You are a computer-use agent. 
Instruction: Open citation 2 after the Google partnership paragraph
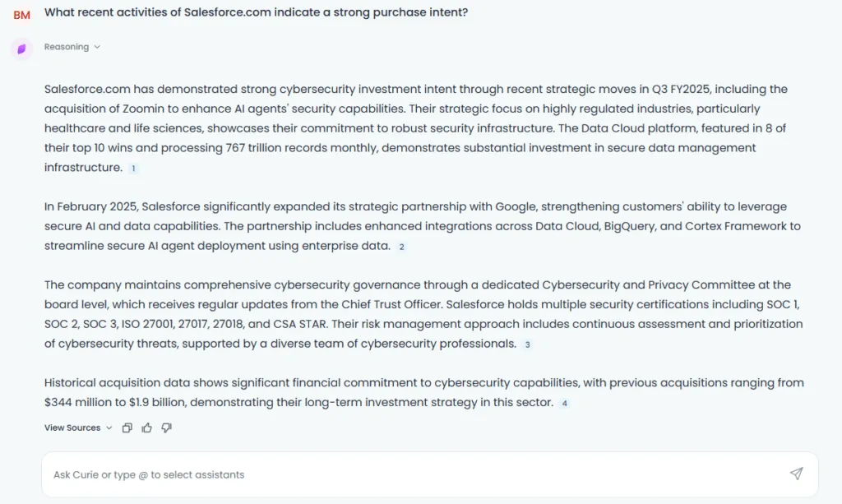point(401,247)
